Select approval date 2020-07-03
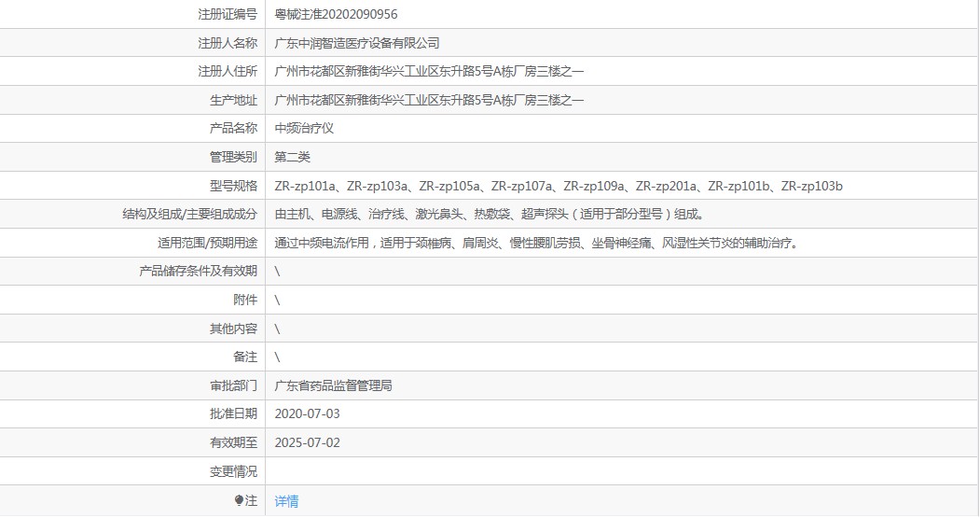Viewport: 980px width, 518px height. 307,413
